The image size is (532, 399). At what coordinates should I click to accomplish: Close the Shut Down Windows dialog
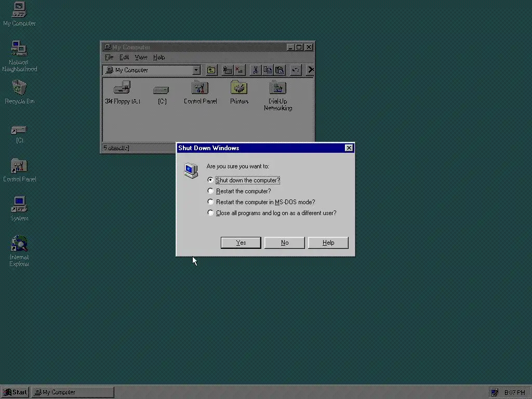point(349,148)
